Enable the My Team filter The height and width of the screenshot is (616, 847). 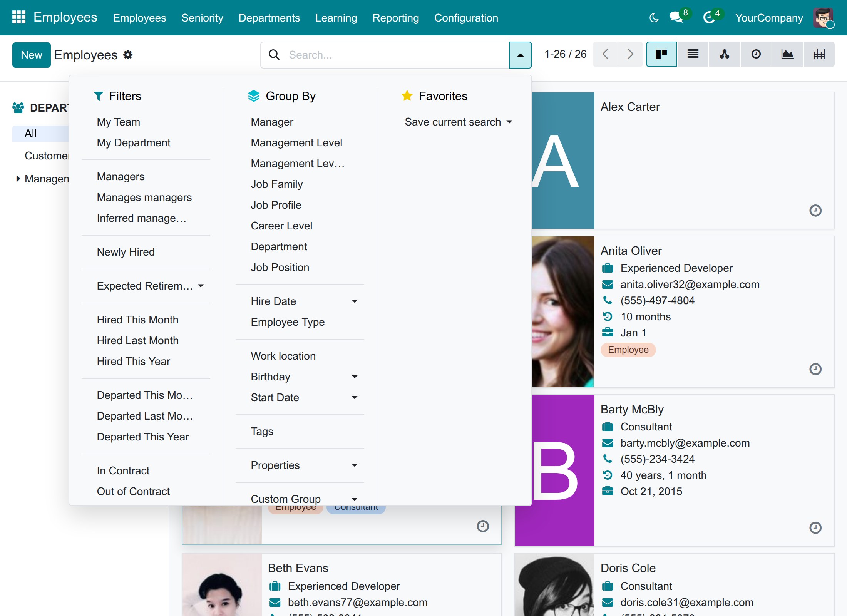(118, 122)
